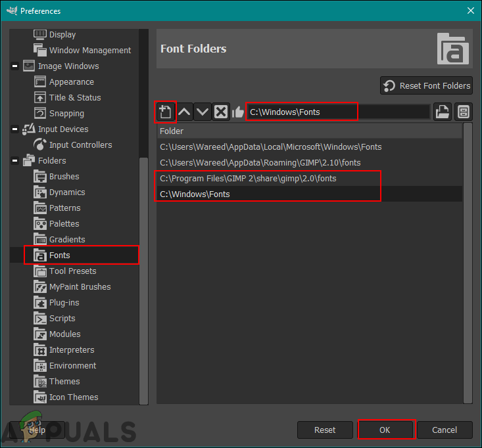Collapse the Image Windows tree node
The width and height of the screenshot is (482, 448).
coord(14,66)
